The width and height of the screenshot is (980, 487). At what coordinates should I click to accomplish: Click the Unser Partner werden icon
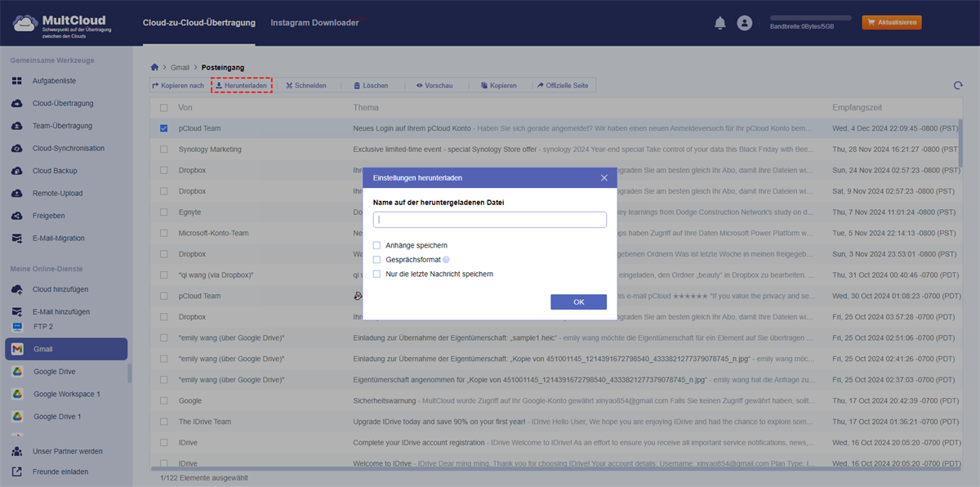coord(17,451)
